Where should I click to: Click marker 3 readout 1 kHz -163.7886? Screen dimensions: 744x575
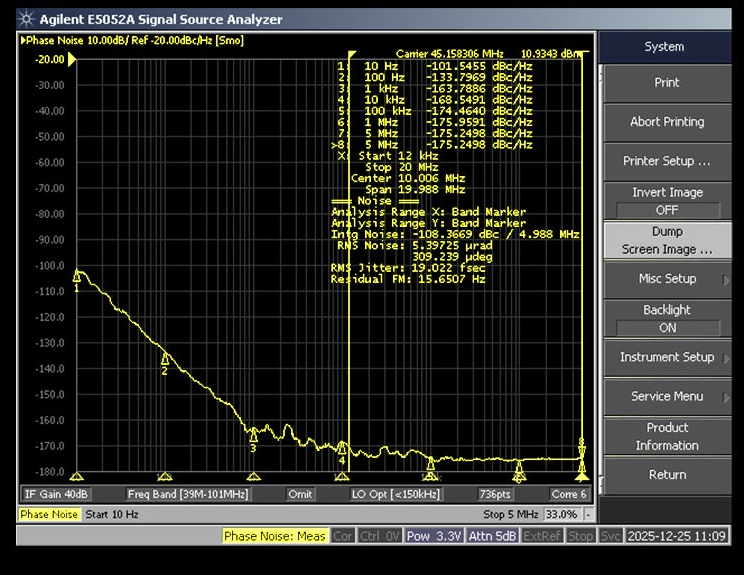pos(435,89)
